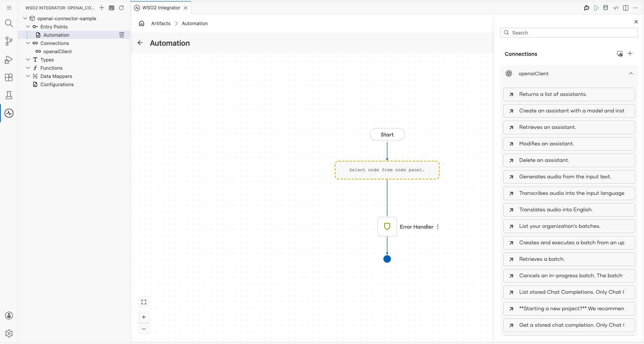Run the integration with play icon
This screenshot has width=644, height=344.
[x=596, y=7]
